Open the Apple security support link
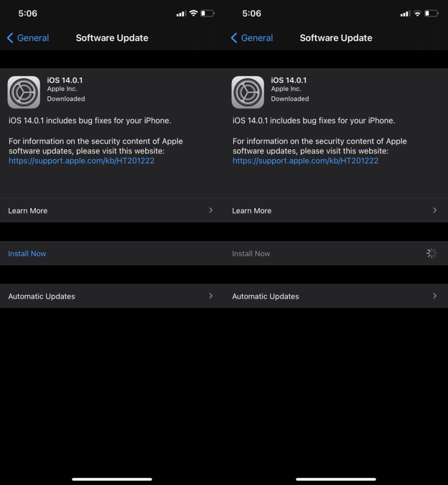 pyautogui.click(x=81, y=161)
